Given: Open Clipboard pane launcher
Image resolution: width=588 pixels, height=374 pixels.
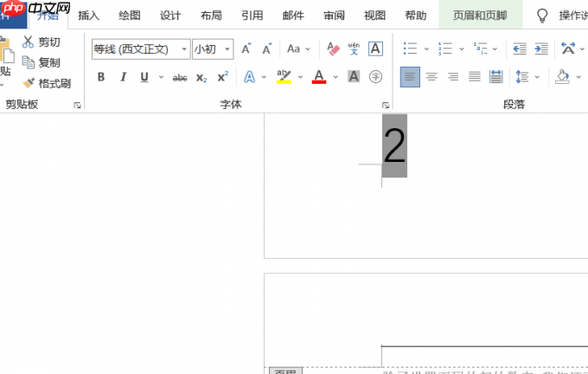Looking at the screenshot, I should click(77, 105).
